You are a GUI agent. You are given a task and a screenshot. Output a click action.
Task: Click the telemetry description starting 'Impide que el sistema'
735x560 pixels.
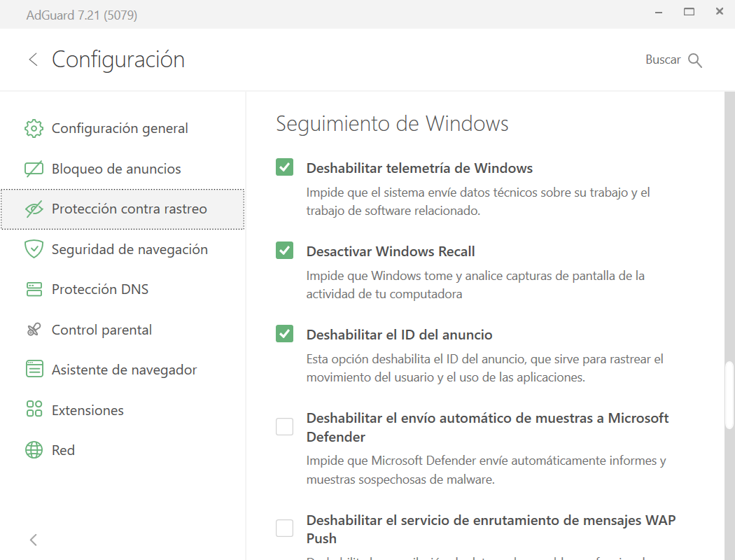(x=478, y=202)
